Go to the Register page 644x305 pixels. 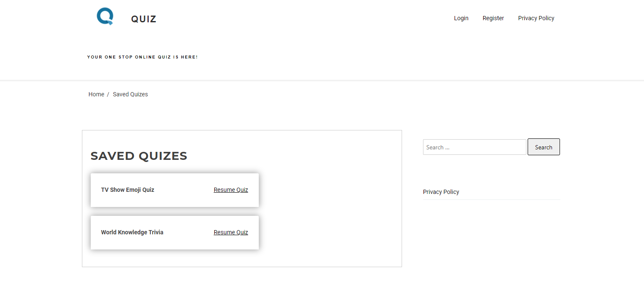493,18
